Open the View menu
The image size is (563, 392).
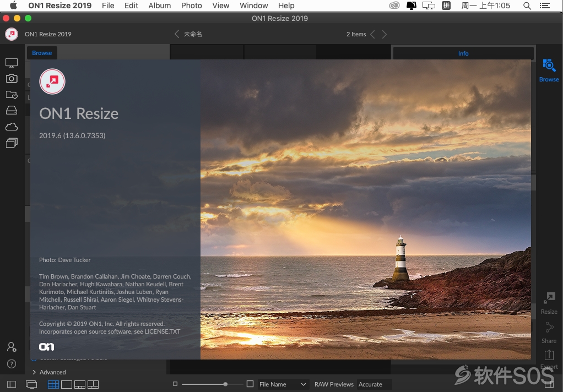point(220,6)
